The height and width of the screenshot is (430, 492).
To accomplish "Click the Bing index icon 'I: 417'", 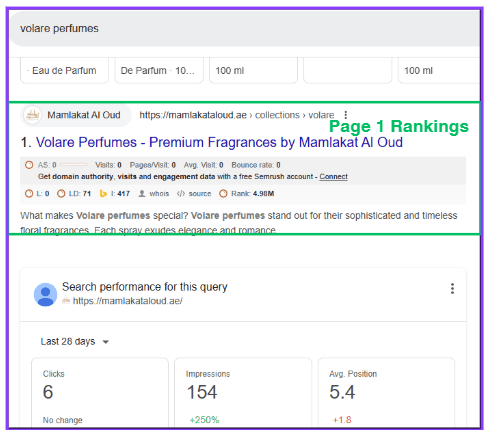I will (x=103, y=194).
